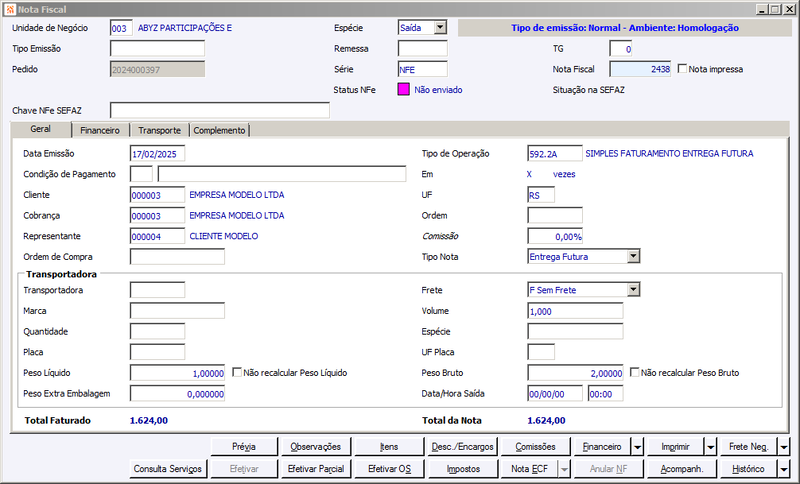Switch to the Financeiro tab

pos(100,131)
